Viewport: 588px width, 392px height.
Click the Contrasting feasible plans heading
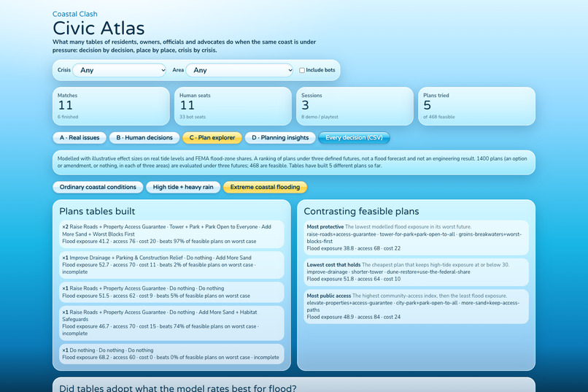click(x=361, y=211)
